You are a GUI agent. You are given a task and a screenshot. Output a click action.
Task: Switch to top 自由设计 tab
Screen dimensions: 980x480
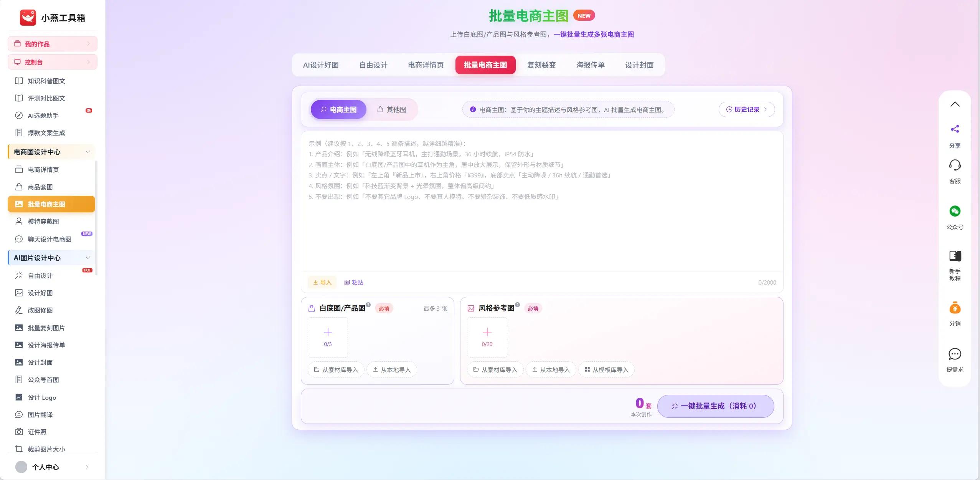click(x=373, y=65)
